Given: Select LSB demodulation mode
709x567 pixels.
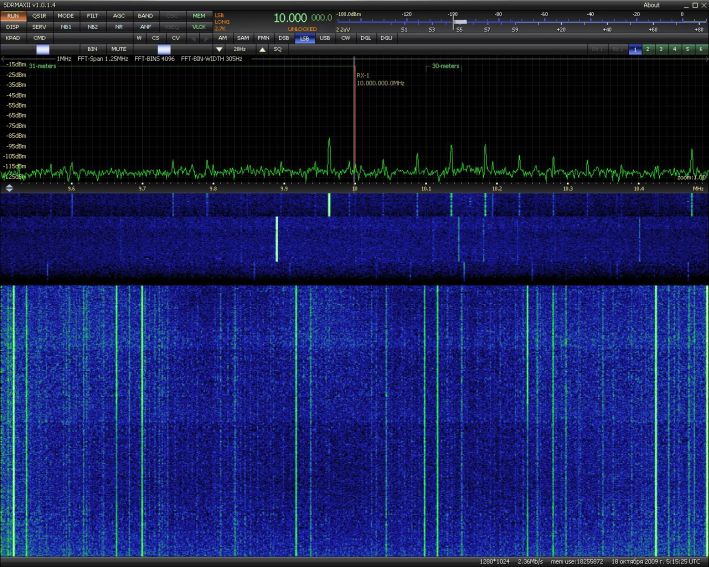Looking at the screenshot, I should pyautogui.click(x=305, y=38).
